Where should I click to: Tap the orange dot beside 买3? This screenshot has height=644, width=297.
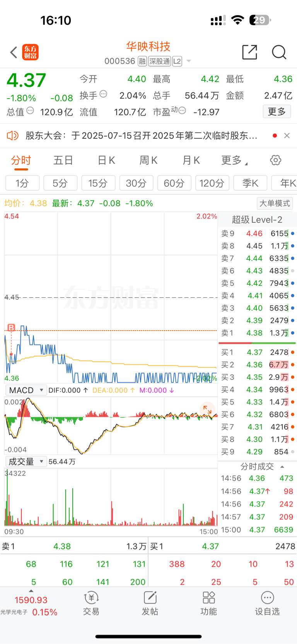(293, 377)
